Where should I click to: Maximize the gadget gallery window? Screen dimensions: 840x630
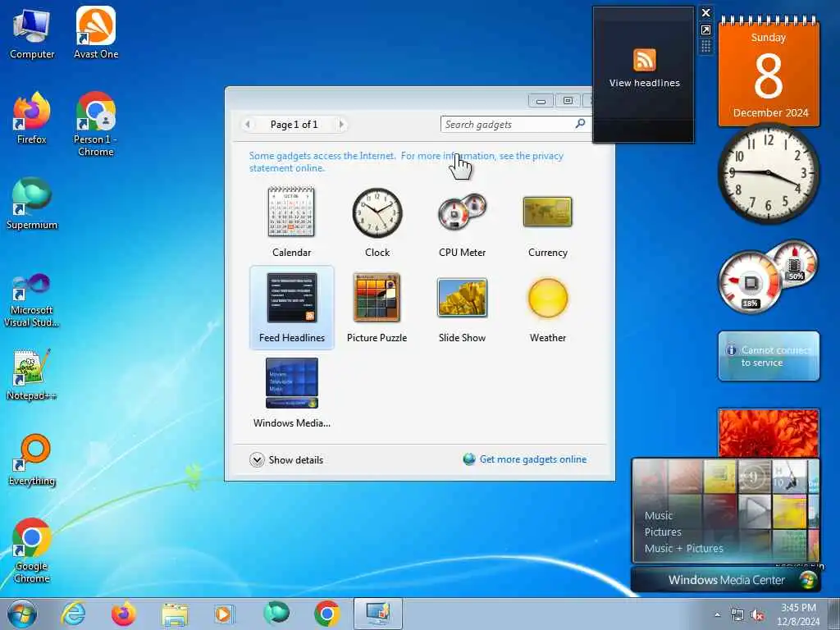568,101
